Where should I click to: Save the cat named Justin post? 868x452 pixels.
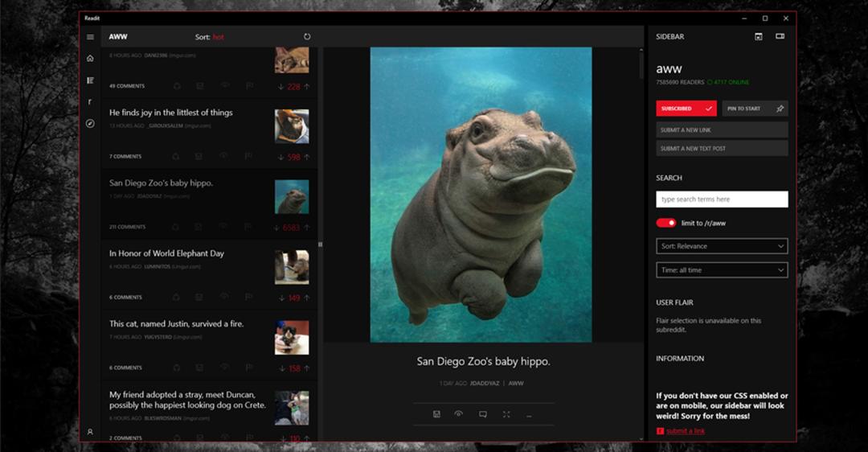(x=200, y=368)
